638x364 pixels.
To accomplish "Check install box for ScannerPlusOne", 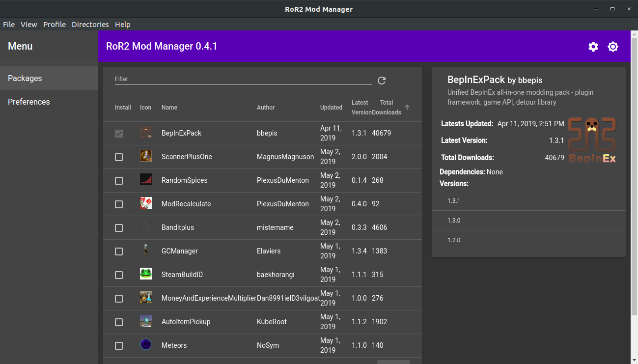I will [x=119, y=157].
